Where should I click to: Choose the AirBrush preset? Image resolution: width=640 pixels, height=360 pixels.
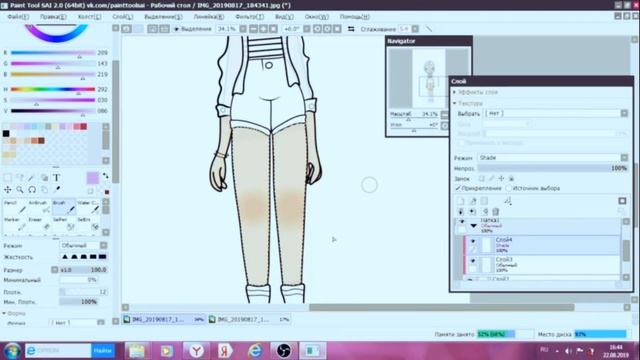click(x=39, y=207)
